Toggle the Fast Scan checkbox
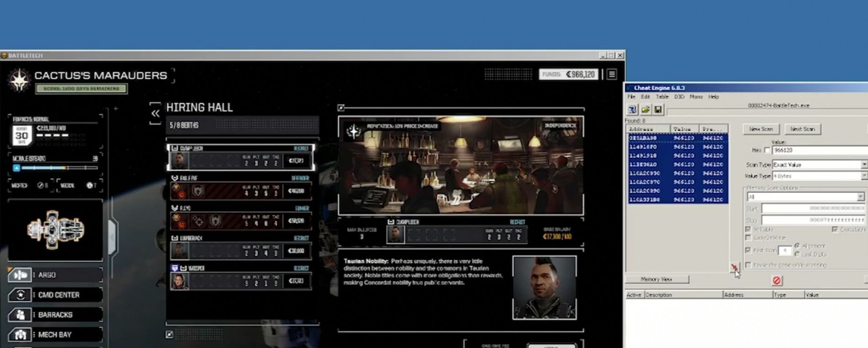Image resolution: width=868 pixels, height=348 pixels. [x=748, y=250]
